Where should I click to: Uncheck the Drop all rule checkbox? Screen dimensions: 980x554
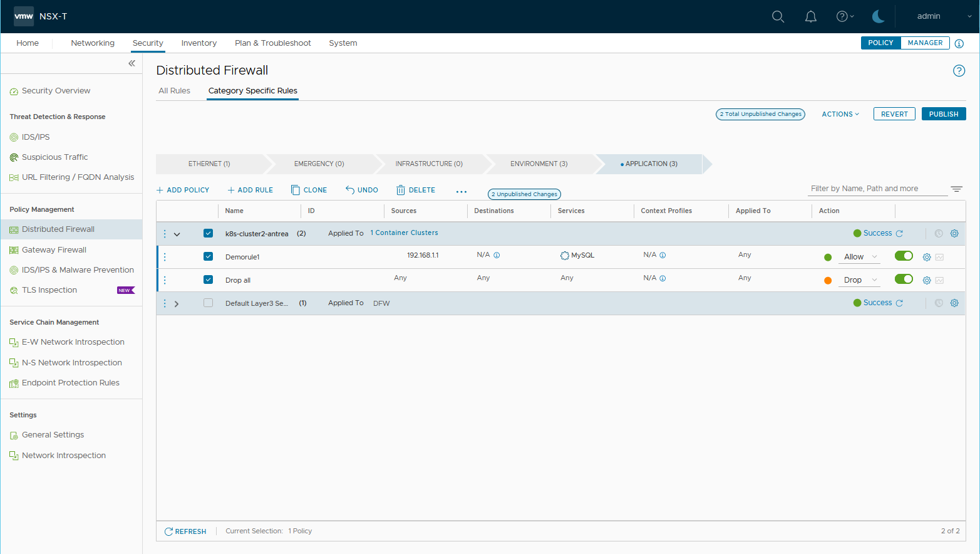(x=208, y=280)
